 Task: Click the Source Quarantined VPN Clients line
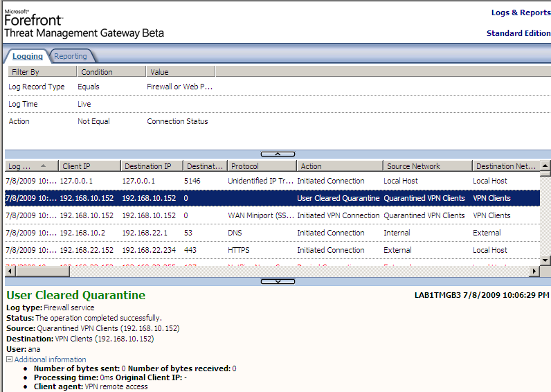click(93, 328)
